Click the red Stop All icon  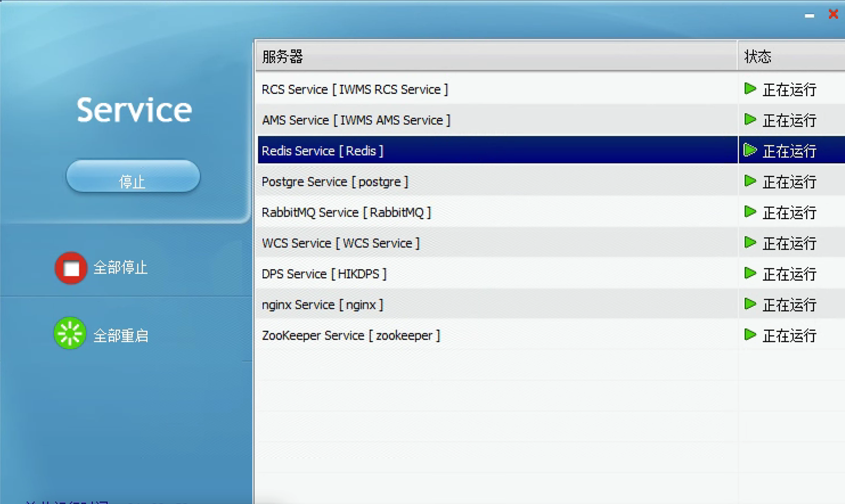click(x=71, y=268)
